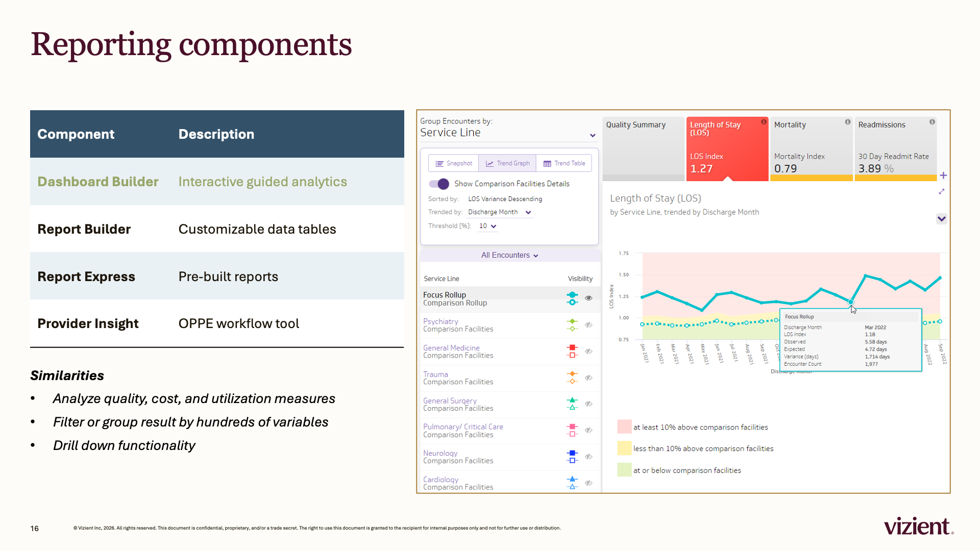Click Mar 2022 data point on trend line
The image size is (980, 551).
pyautogui.click(x=851, y=302)
